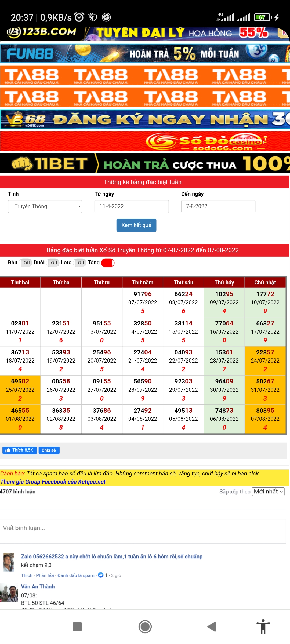
Task: Select the 66224 cell dated 08/07/2022
Action: click(x=183, y=302)
